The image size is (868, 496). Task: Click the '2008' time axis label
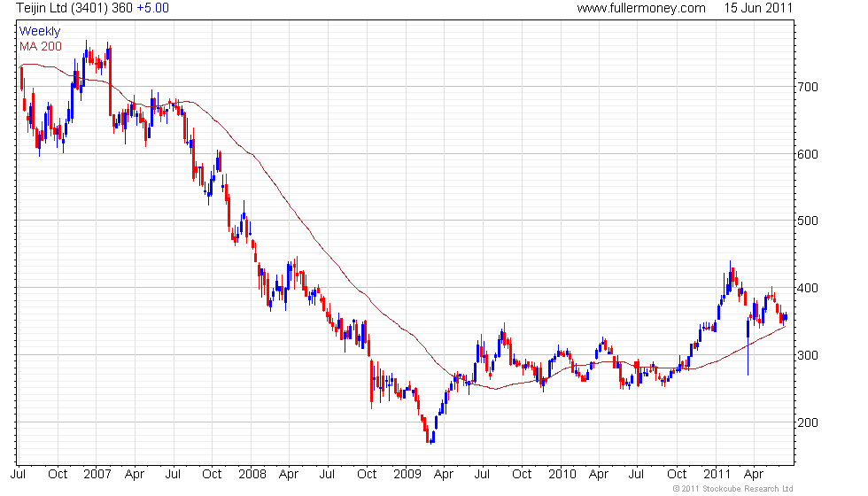tap(252, 475)
